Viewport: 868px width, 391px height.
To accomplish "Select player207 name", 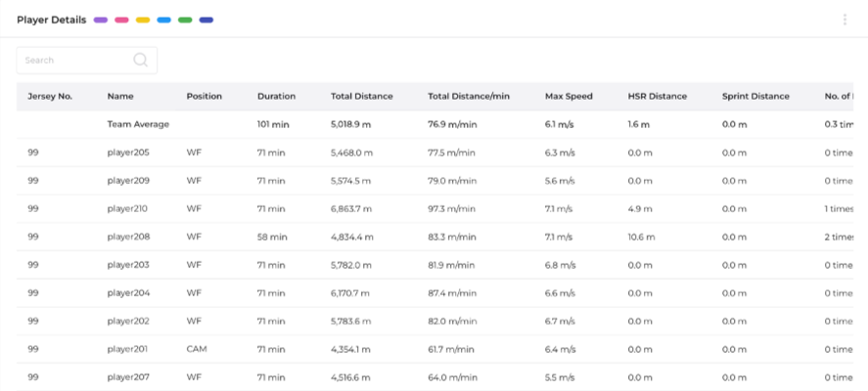I will click(128, 377).
